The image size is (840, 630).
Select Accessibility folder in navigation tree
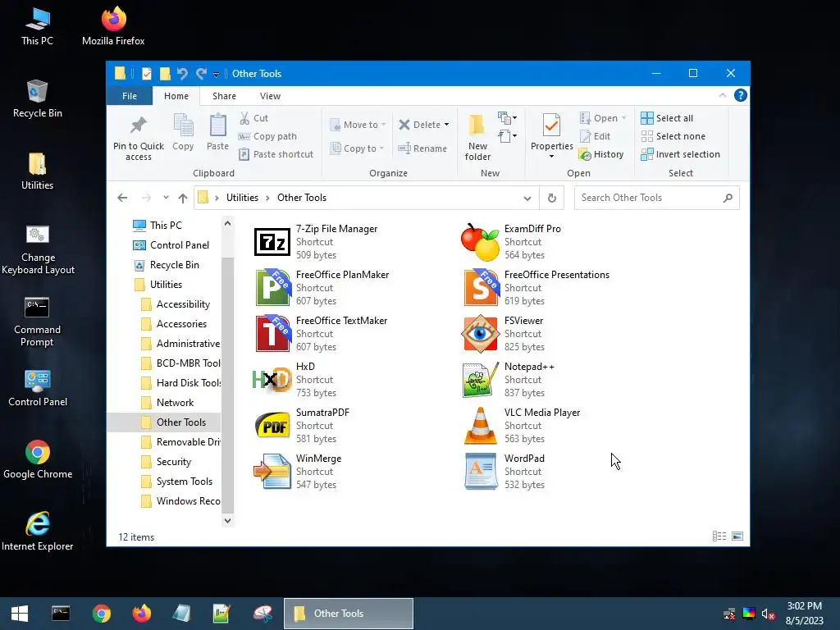[183, 304]
